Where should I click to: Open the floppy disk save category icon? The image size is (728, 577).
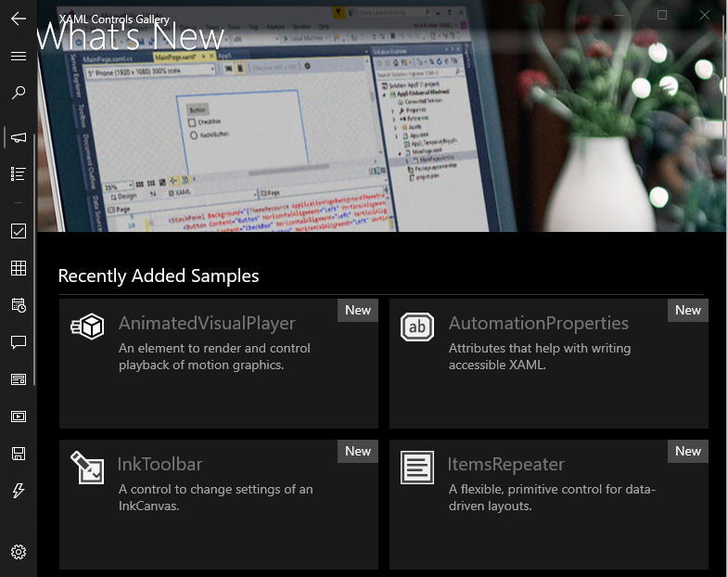click(x=19, y=454)
